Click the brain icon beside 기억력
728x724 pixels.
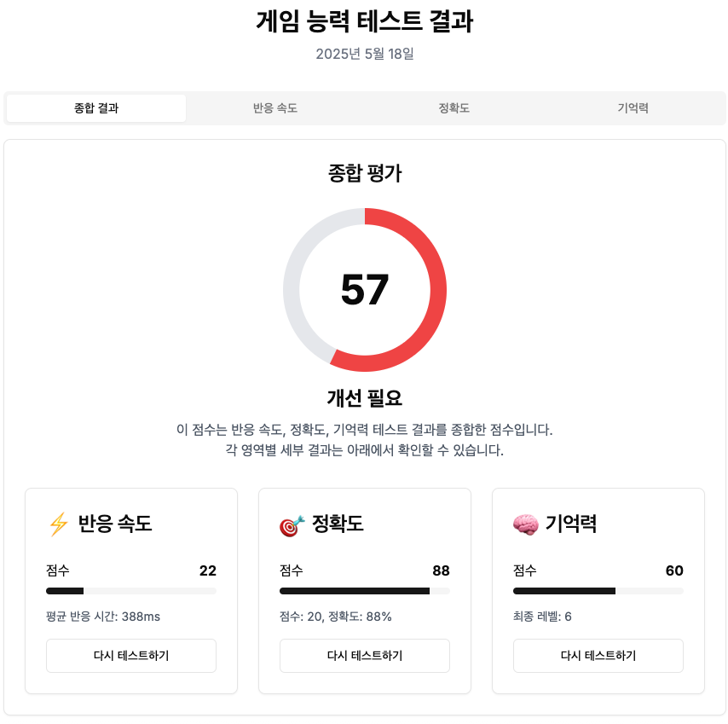pos(525,524)
